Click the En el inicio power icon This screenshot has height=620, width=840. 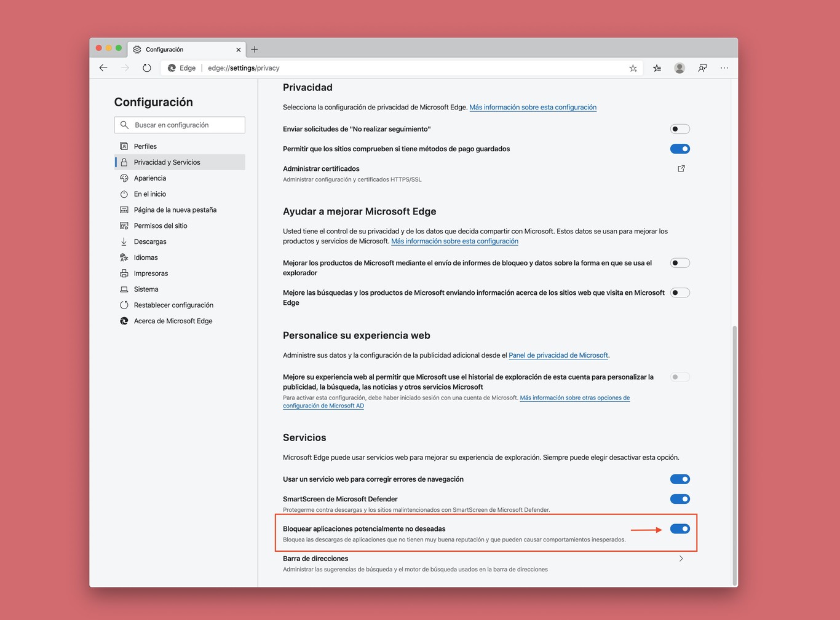coord(124,194)
